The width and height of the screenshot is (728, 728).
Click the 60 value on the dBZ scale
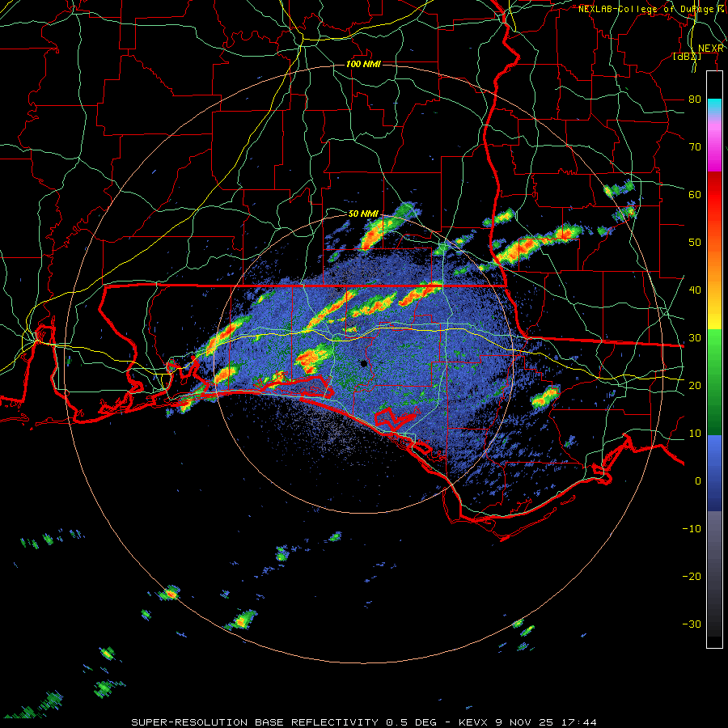point(695,195)
